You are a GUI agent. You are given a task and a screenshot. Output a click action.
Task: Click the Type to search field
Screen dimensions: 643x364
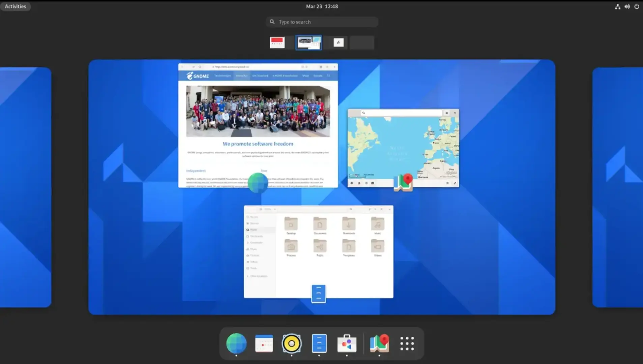[x=322, y=22]
